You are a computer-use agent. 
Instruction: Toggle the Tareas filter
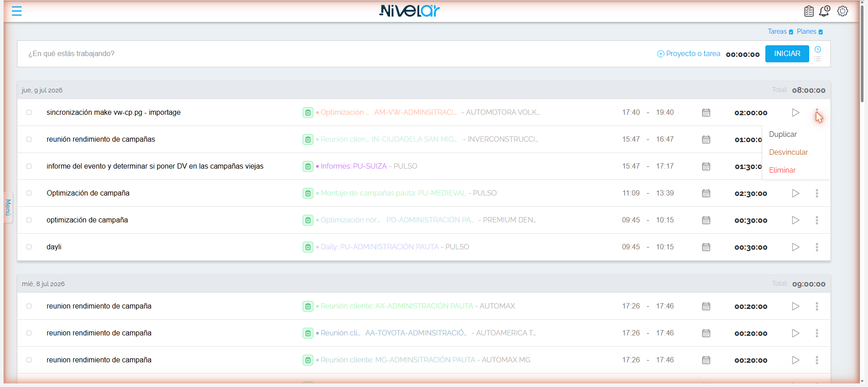tap(781, 31)
